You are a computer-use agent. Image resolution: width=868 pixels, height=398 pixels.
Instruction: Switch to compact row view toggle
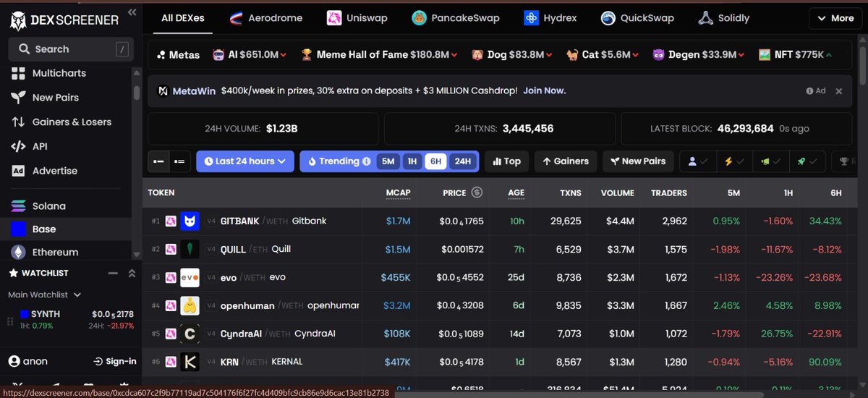coord(158,161)
